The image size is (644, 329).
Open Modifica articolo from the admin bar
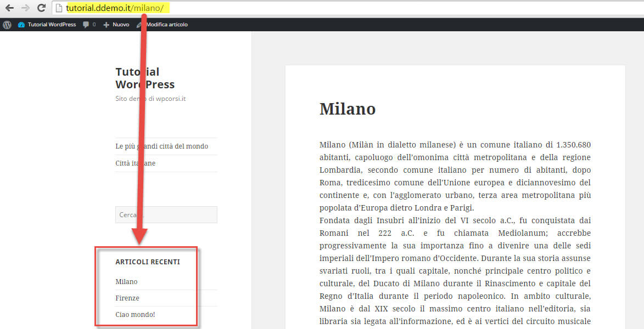[x=168, y=24]
